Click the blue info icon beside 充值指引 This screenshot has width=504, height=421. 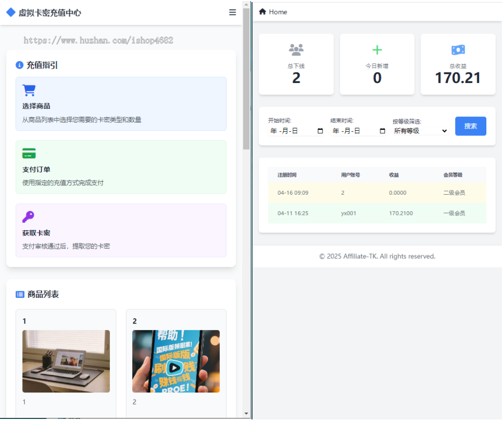(x=20, y=65)
